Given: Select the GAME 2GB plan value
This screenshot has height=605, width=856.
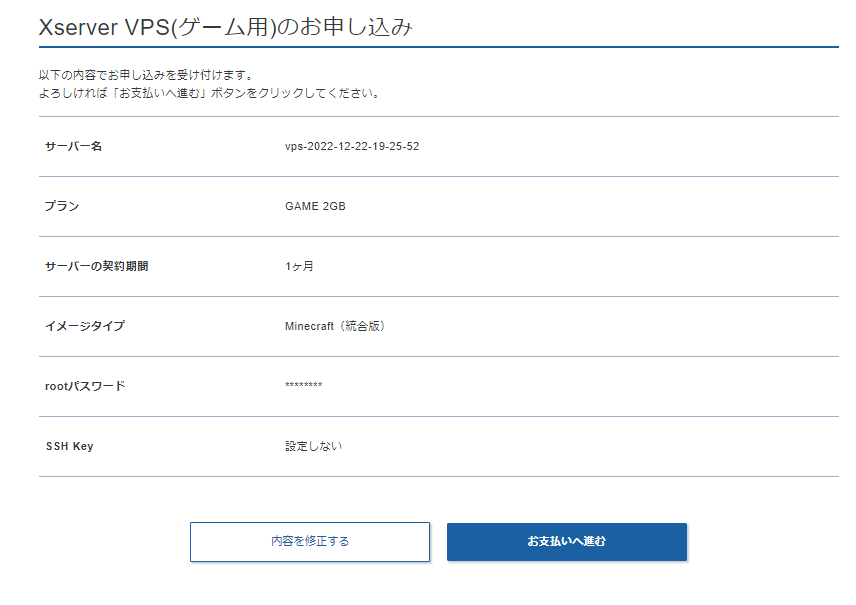Looking at the screenshot, I should pos(315,207).
